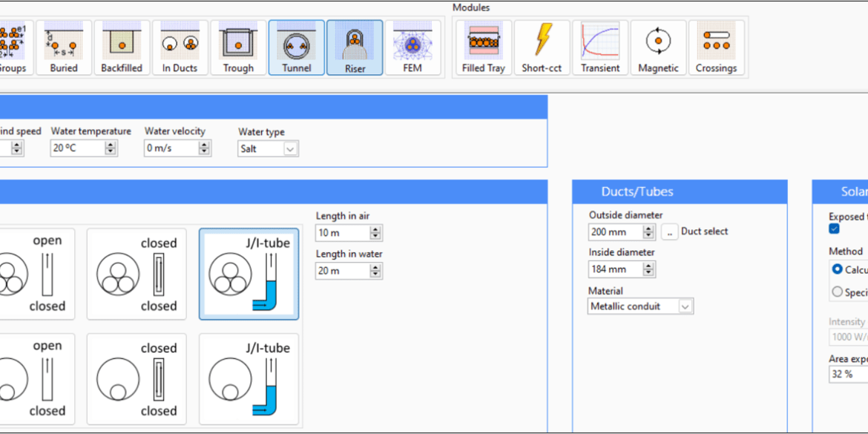The height and width of the screenshot is (434, 868).
Task: Select the J/I-tube riser configuration thumbnail
Action: pos(249,274)
